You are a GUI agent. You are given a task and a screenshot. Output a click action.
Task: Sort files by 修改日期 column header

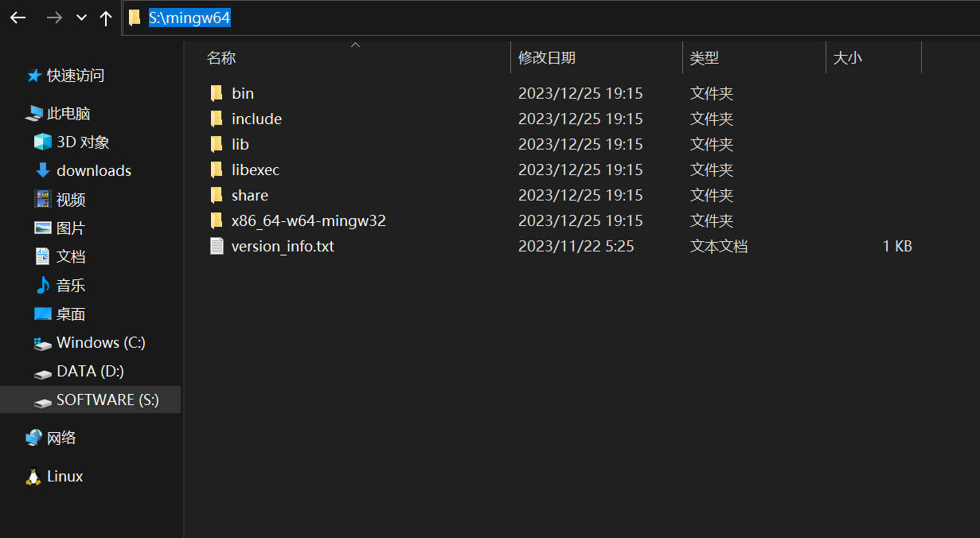tap(547, 58)
